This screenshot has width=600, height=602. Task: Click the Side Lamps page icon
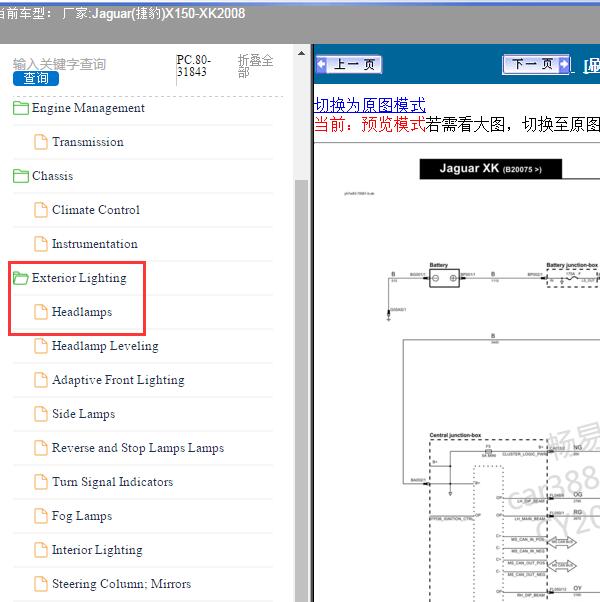[x=41, y=414]
